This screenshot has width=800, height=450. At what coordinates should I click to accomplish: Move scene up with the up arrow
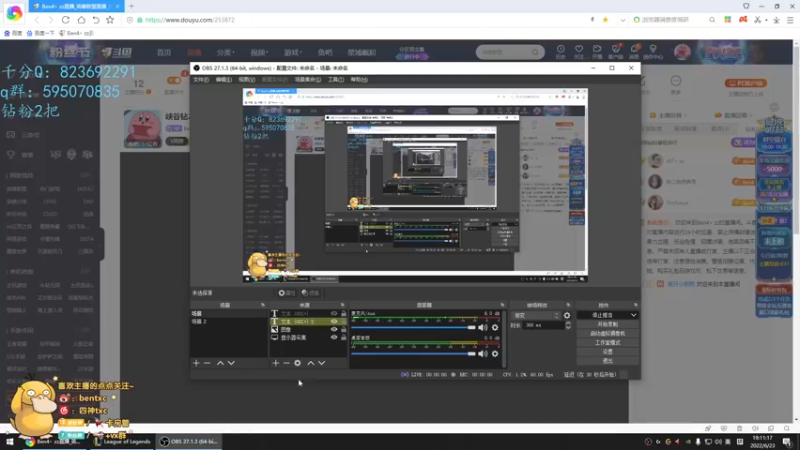(220, 363)
